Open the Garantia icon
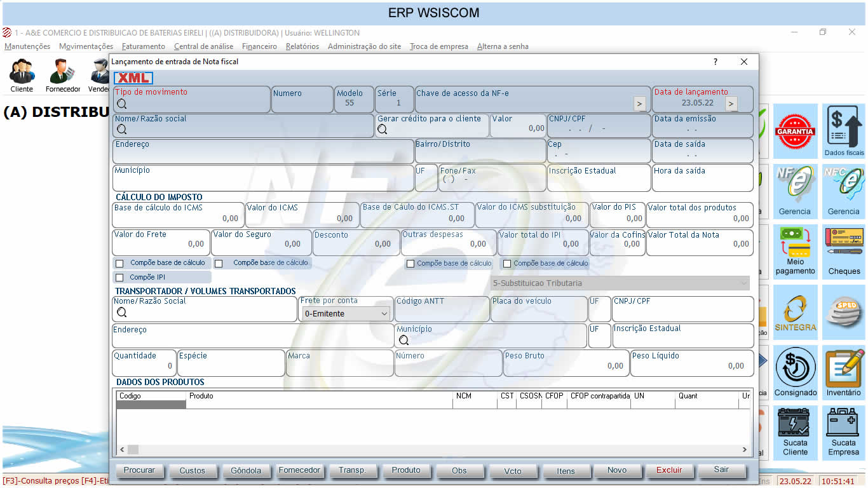The width and height of the screenshot is (868, 488). 795,131
